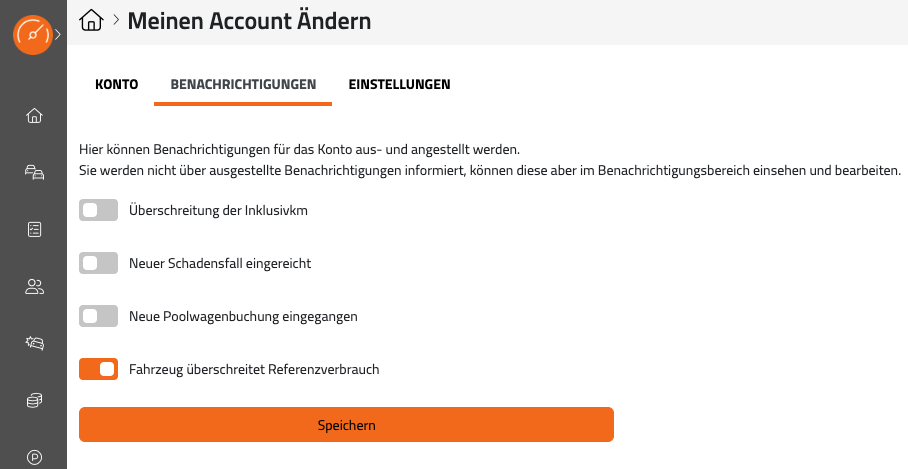Select the Benachrichtigungen tab
Image resolution: width=908 pixels, height=469 pixels.
tap(243, 85)
